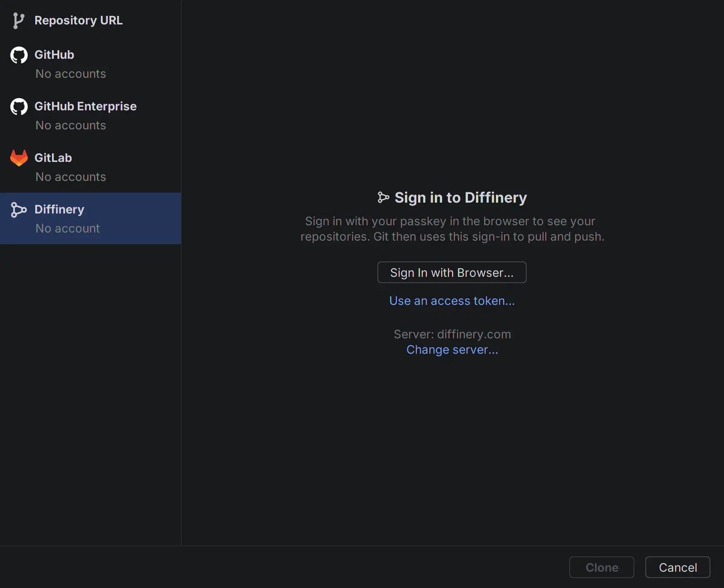Choose the GitLab section in the sidebar
This screenshot has height=588, width=724.
(x=90, y=167)
